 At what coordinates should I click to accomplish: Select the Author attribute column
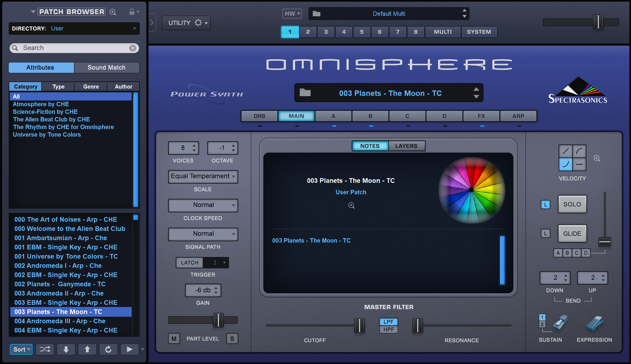click(x=124, y=87)
